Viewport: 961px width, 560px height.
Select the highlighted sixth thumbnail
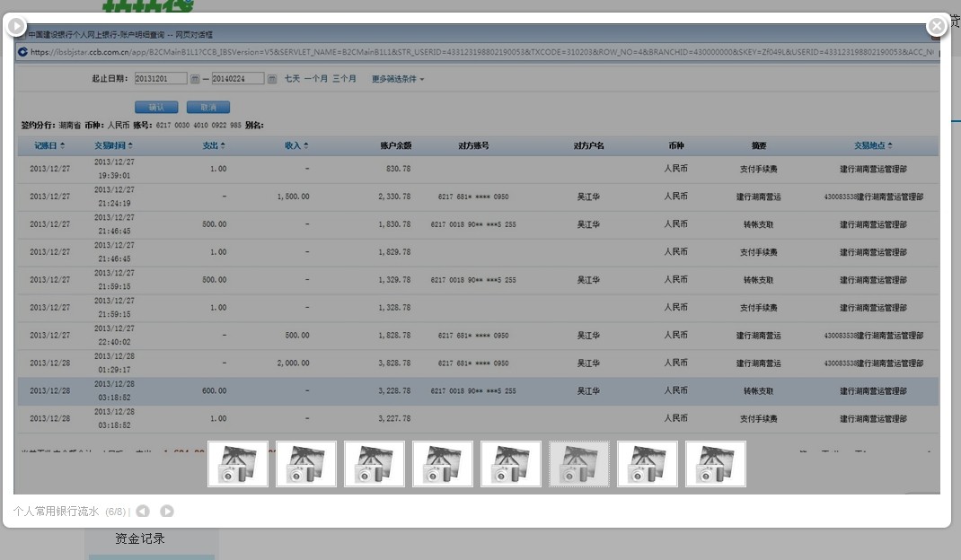click(579, 464)
